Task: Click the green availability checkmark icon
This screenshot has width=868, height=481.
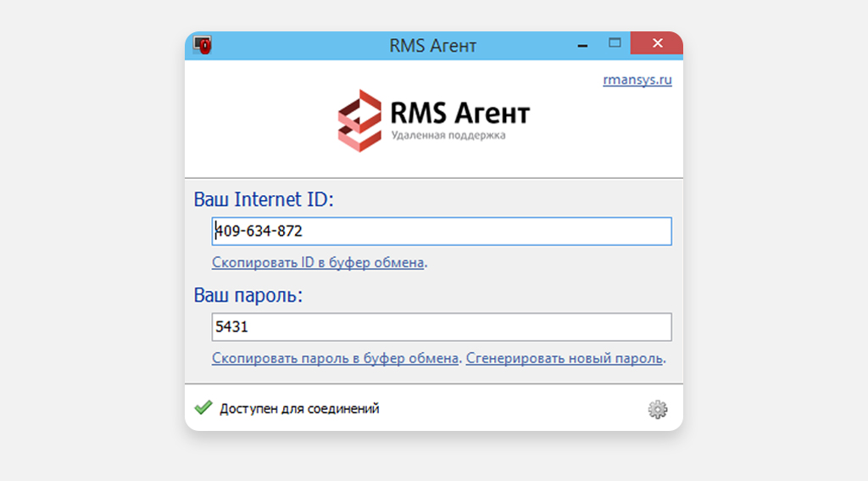Action: 203,408
